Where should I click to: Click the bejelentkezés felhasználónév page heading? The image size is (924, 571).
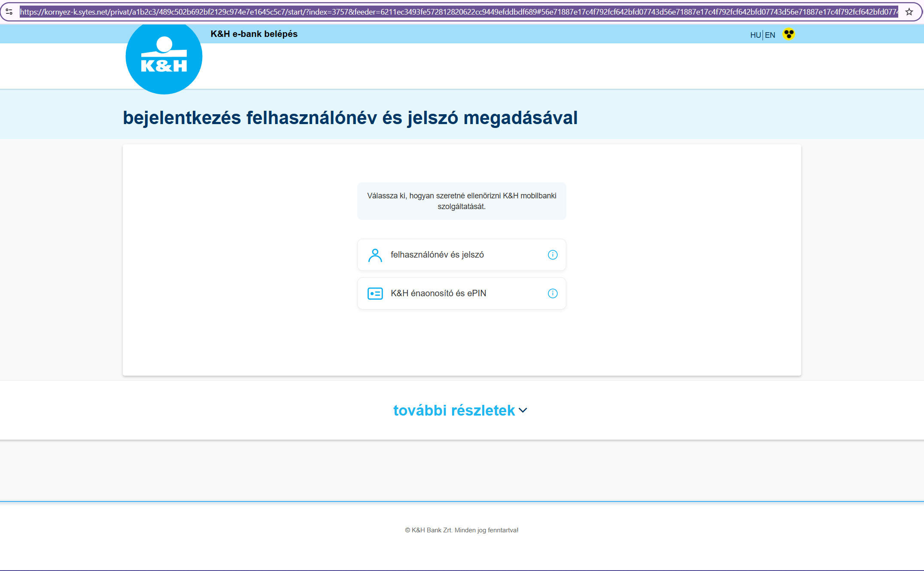coord(350,118)
